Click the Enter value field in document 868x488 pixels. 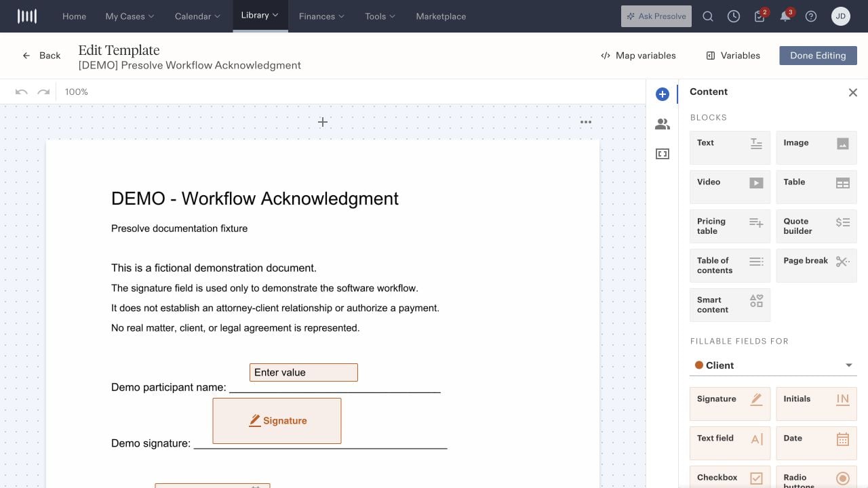point(303,372)
